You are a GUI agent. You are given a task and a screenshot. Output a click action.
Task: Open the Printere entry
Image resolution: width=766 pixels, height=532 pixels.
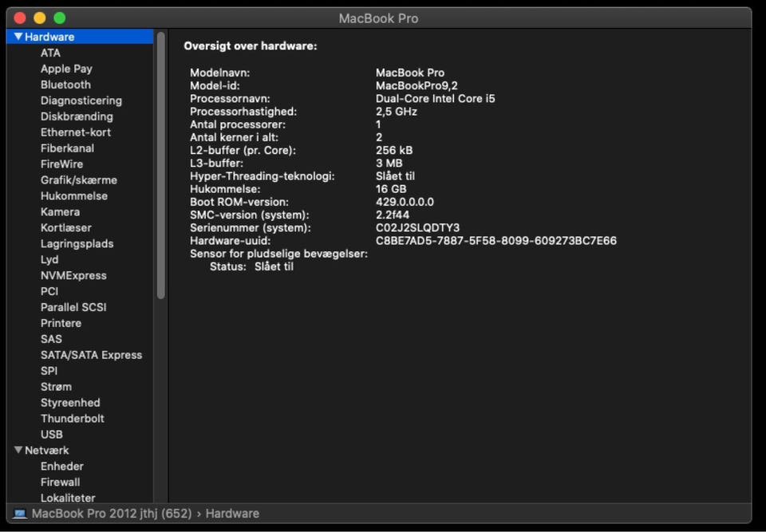pyautogui.click(x=61, y=323)
